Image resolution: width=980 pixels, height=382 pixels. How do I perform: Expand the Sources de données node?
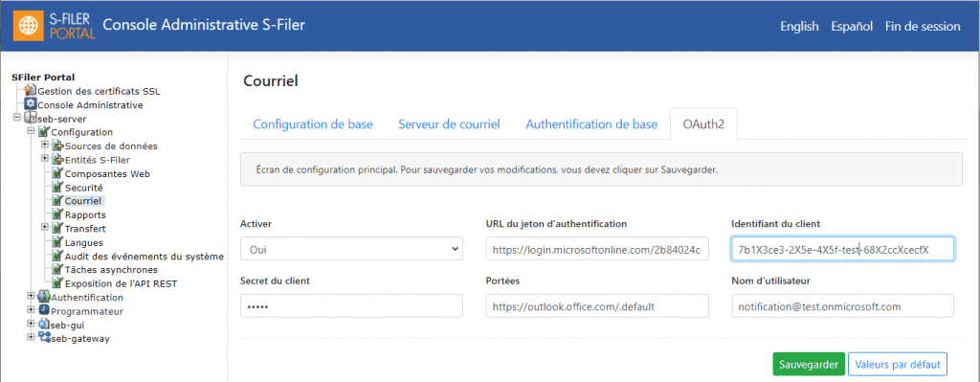click(44, 145)
